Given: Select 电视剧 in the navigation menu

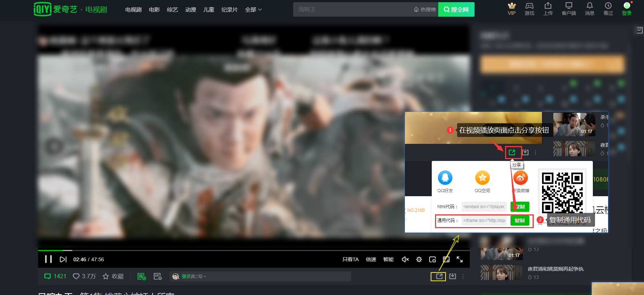Looking at the screenshot, I should click(x=133, y=10).
